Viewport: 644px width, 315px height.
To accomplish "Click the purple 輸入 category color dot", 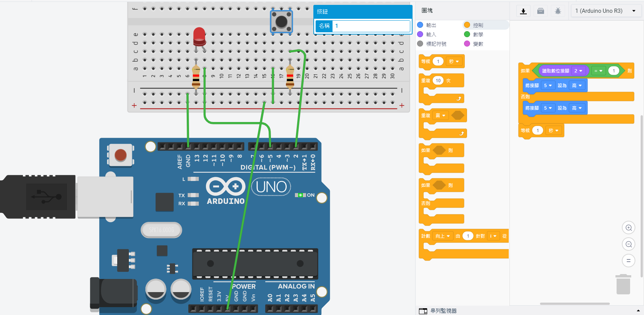I will coord(420,35).
